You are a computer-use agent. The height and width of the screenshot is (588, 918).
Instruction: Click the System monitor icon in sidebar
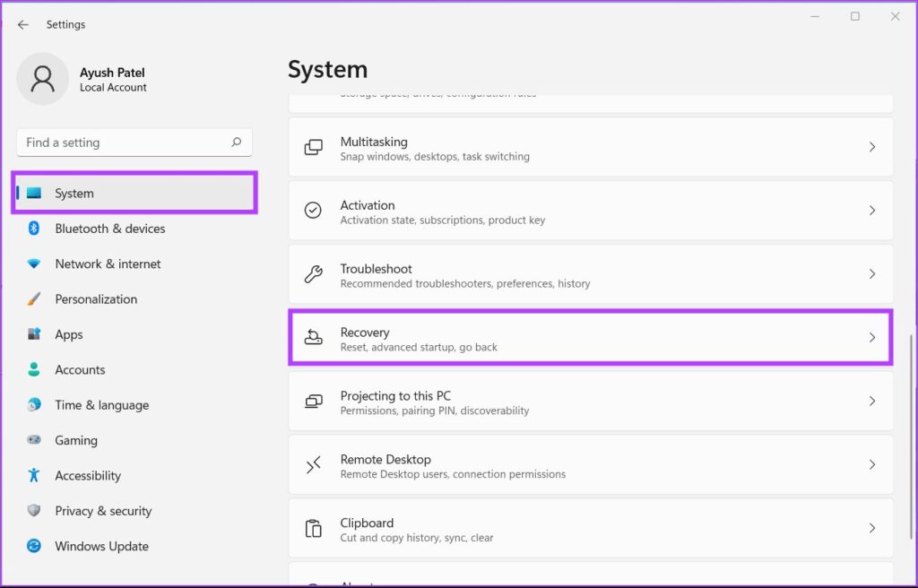[34, 193]
